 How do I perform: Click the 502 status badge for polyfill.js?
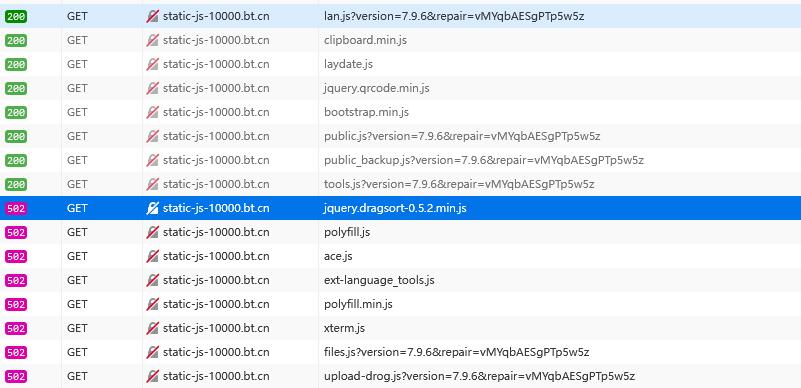[x=16, y=232]
